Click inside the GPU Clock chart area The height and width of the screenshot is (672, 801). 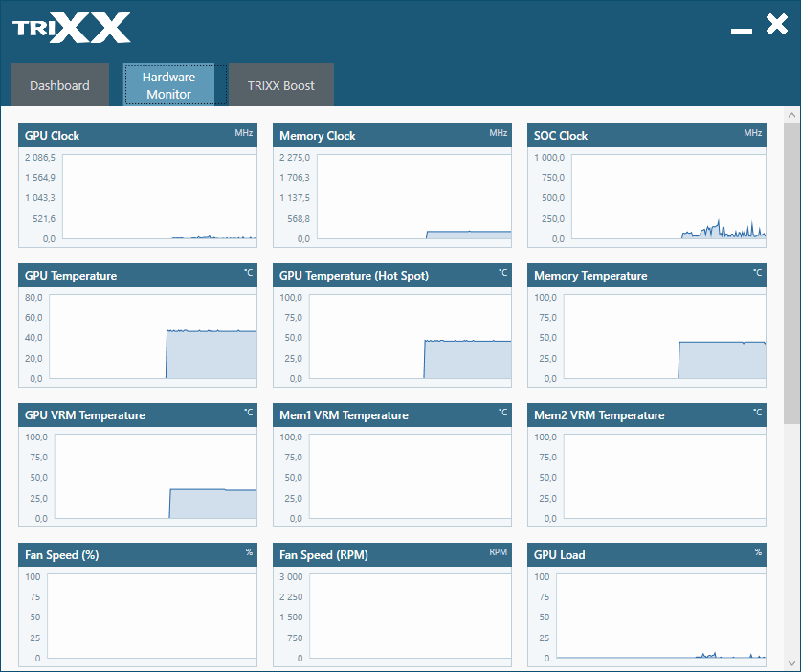coord(160,197)
